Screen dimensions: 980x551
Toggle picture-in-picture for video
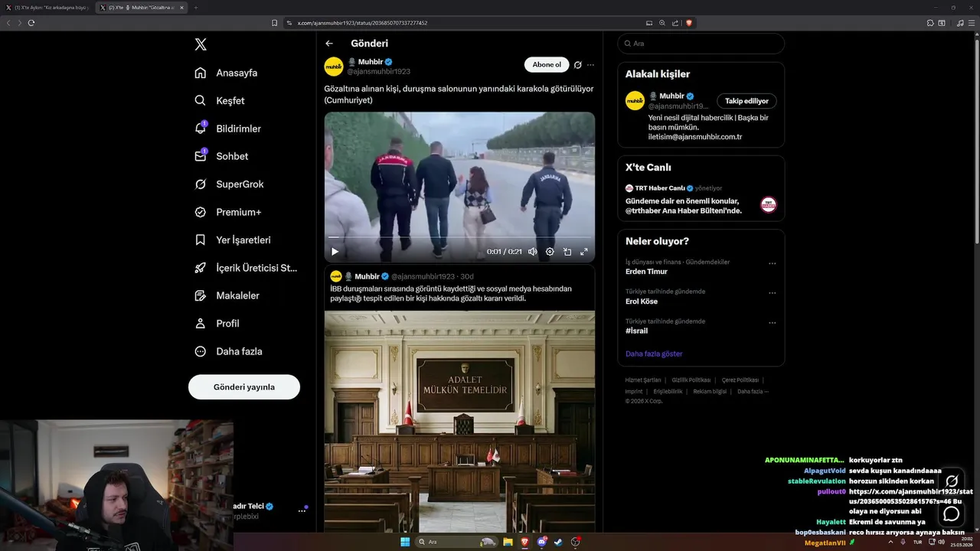coord(567,251)
